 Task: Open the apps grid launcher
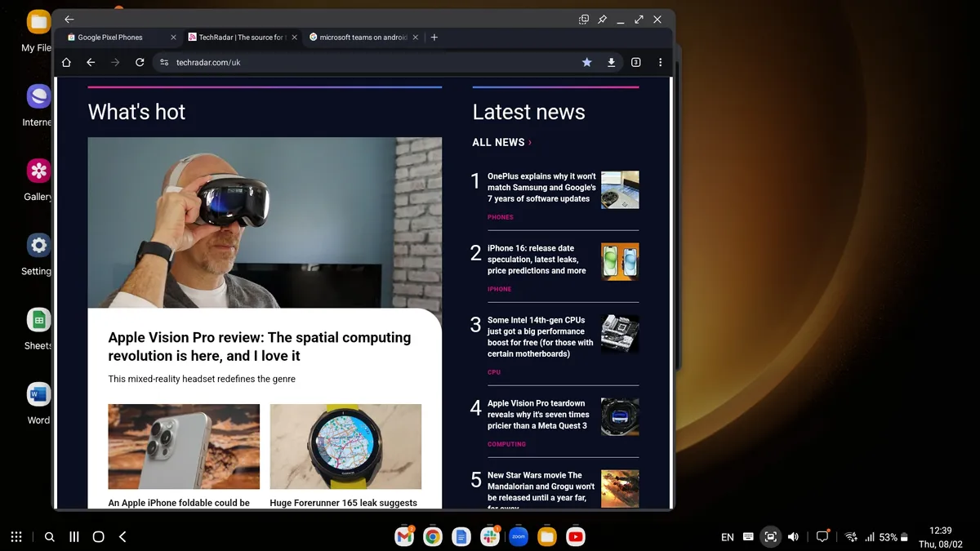[x=16, y=537]
